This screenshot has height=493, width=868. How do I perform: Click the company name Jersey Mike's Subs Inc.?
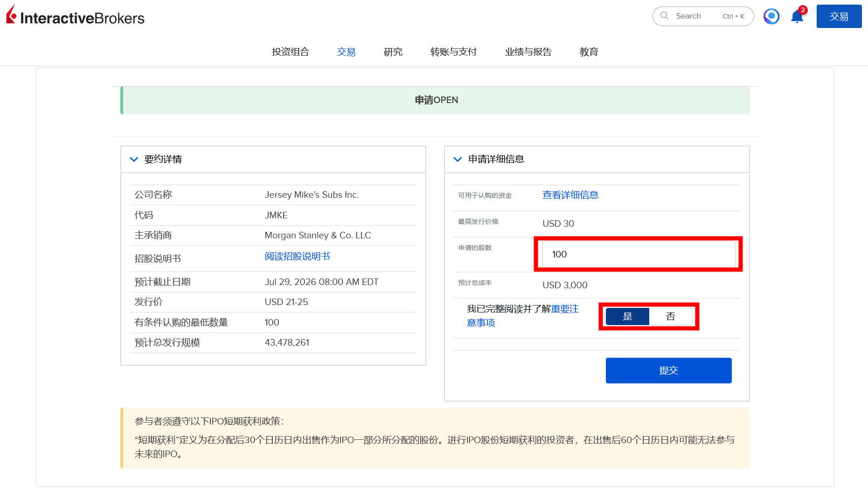coord(312,195)
